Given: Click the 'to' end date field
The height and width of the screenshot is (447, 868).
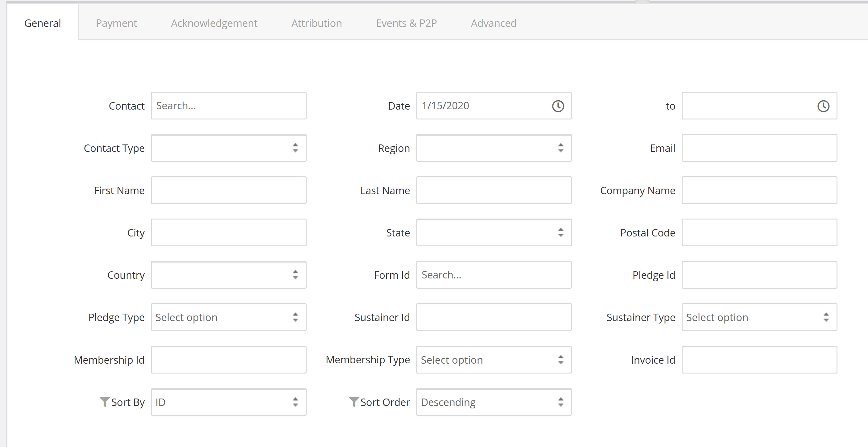Looking at the screenshot, I should click(759, 106).
